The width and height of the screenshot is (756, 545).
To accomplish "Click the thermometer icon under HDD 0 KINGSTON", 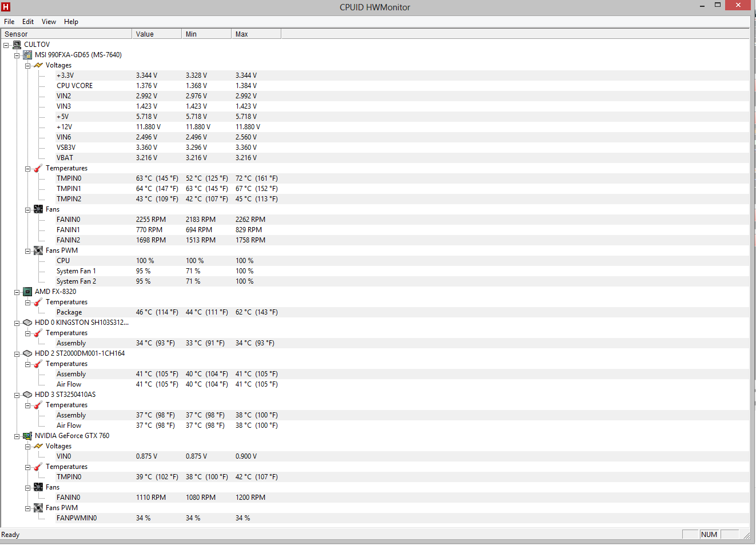I will point(38,333).
